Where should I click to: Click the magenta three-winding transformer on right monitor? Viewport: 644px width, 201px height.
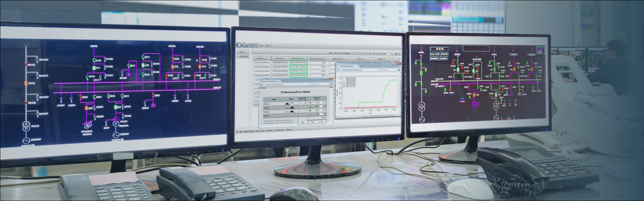(475, 105)
